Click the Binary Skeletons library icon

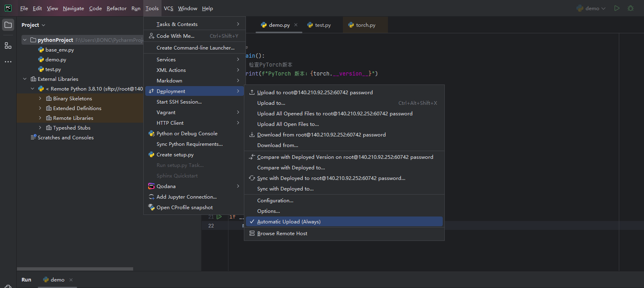coord(49,98)
